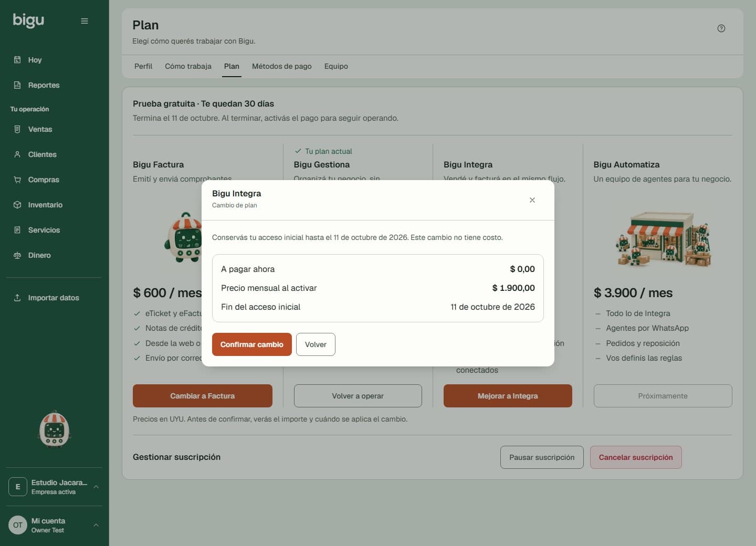Click the Cancelar suscripción button

[x=636, y=457]
